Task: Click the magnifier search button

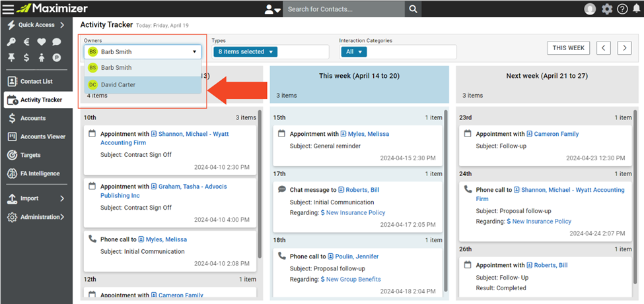Action: [413, 9]
